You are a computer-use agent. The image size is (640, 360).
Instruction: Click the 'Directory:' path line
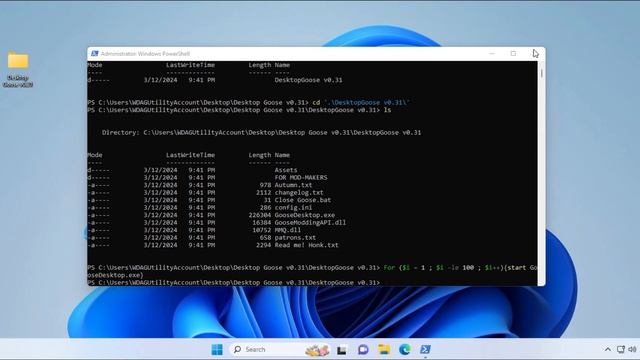point(261,133)
